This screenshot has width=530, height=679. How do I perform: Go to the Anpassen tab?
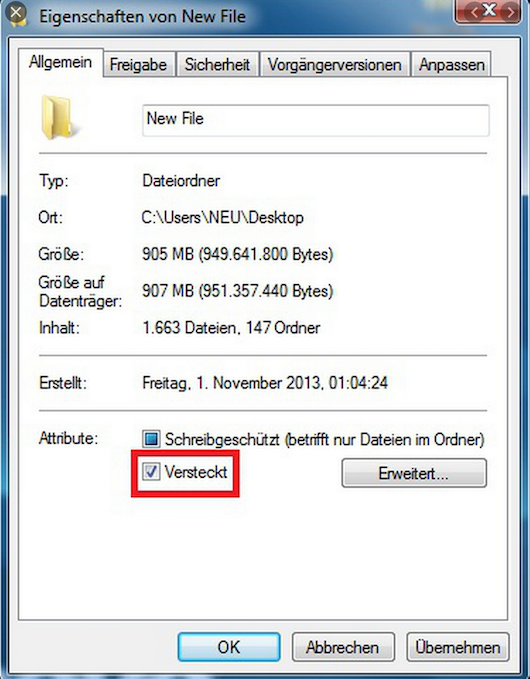(451, 65)
